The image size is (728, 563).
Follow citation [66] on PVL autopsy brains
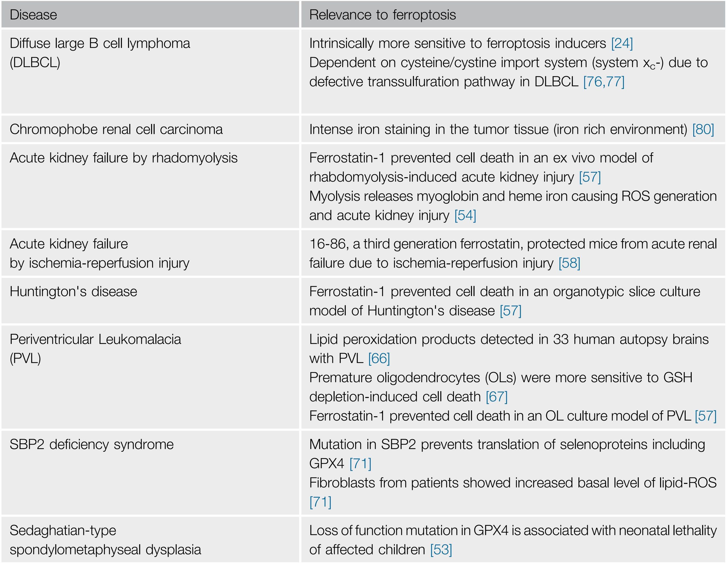pos(379,358)
